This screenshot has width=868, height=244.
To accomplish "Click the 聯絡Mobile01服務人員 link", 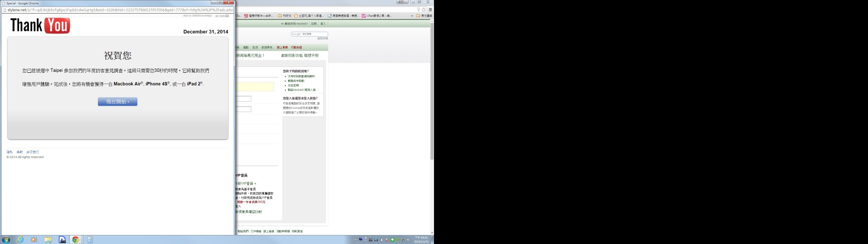I will pyautogui.click(x=302, y=90).
